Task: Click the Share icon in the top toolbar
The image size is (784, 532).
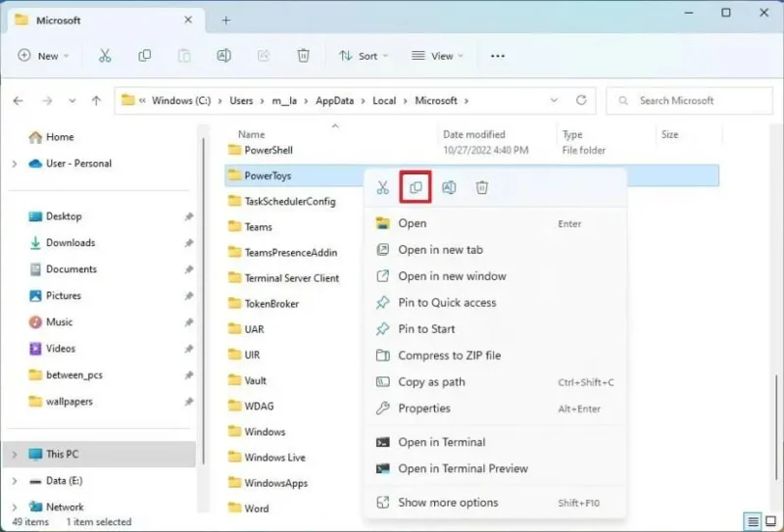Action: pos(264,56)
